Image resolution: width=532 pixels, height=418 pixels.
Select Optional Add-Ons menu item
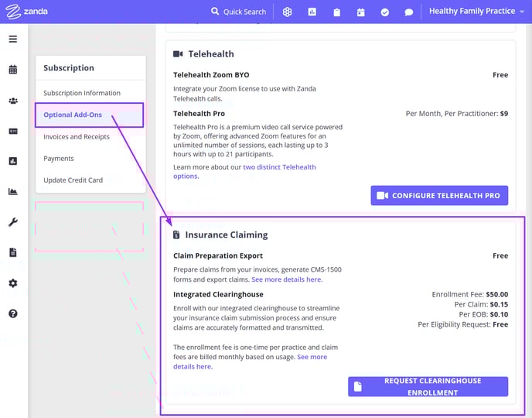pyautogui.click(x=89, y=115)
